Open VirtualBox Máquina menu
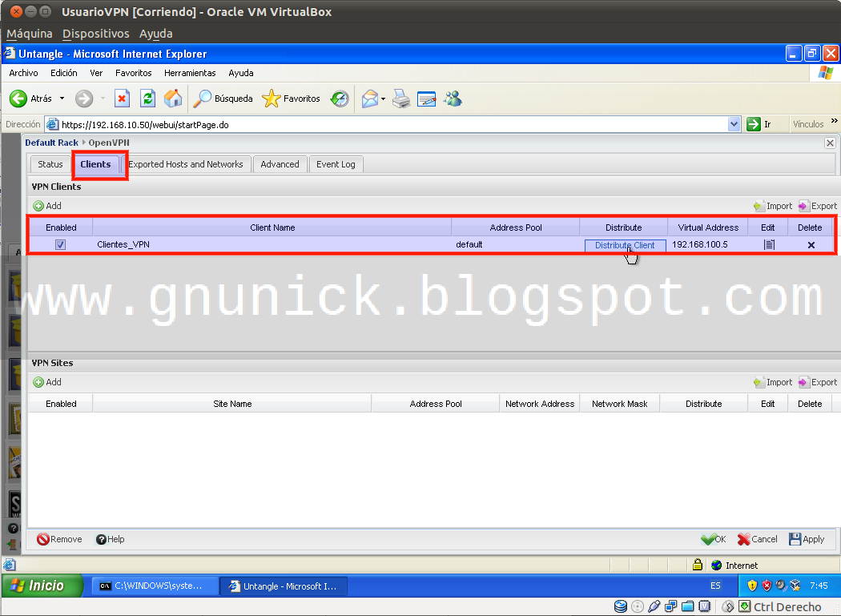 click(x=30, y=34)
